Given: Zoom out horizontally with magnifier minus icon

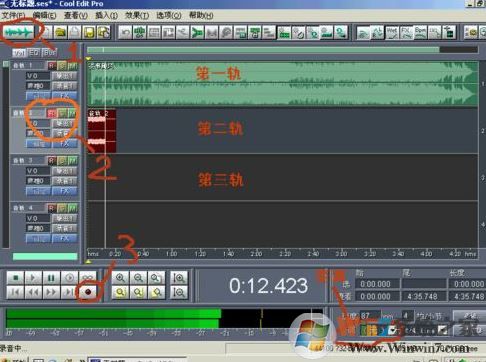Looking at the screenshot, I should (x=138, y=277).
